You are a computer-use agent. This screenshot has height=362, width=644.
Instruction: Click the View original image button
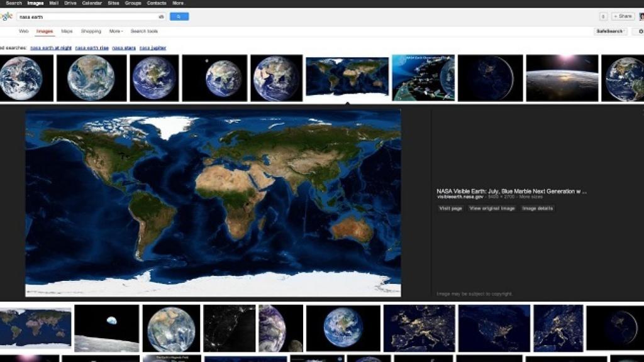tap(492, 208)
